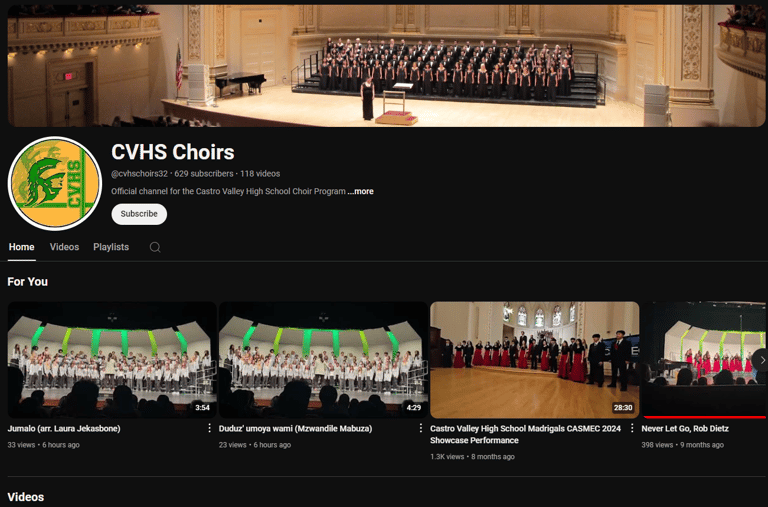Open Duduz' umoya wami video title
The width and height of the screenshot is (768, 507).
[x=295, y=429]
